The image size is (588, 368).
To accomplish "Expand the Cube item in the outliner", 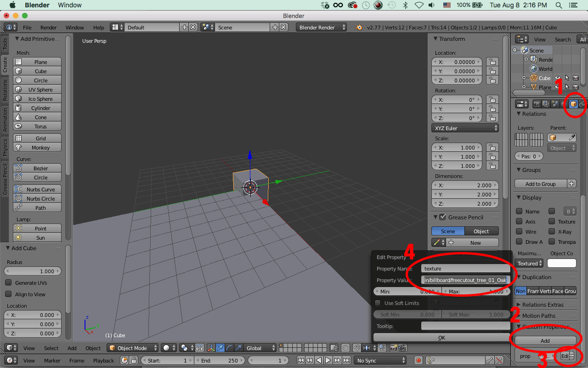I will 524,78.
